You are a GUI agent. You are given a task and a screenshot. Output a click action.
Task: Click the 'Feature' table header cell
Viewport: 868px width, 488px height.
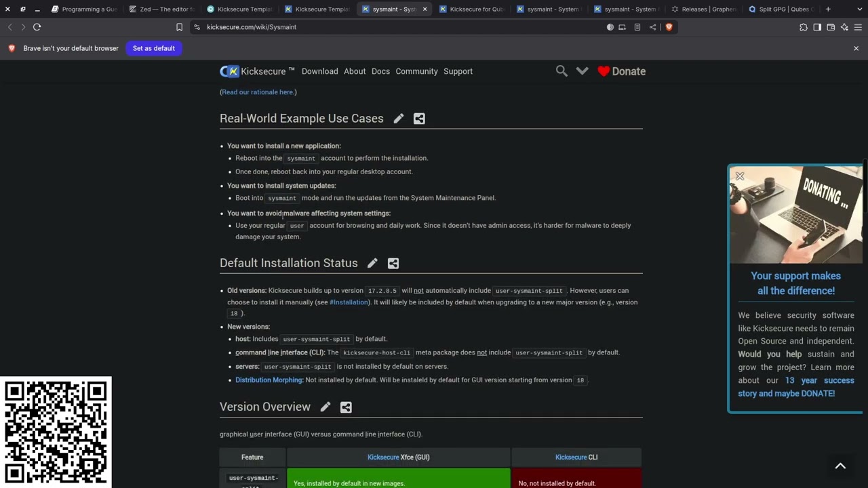[252, 457]
